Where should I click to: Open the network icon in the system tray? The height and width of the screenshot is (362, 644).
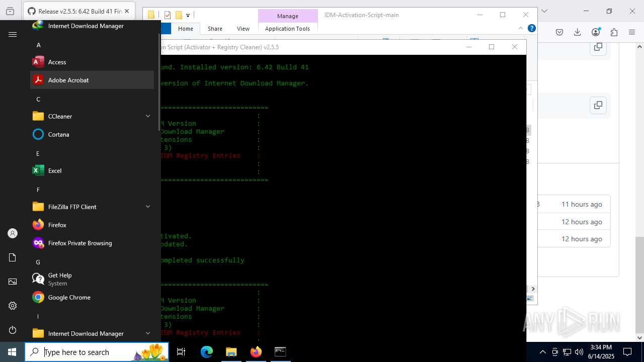567,352
